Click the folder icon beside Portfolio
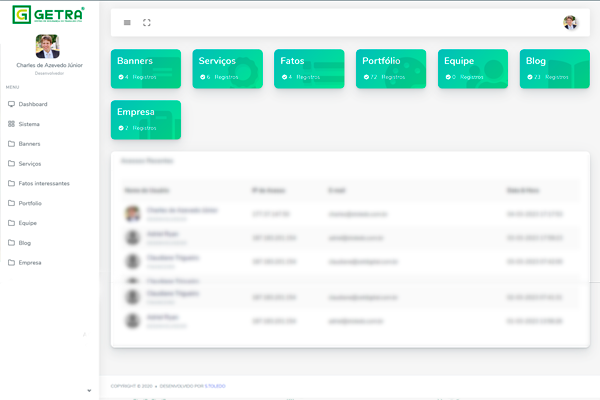The image size is (600, 400). [x=11, y=203]
